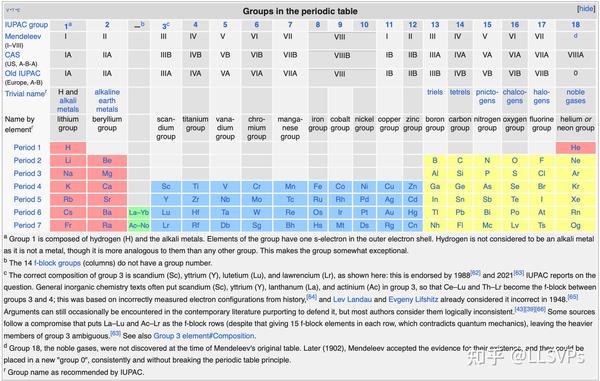600x381 pixels.
Task: Click the [hide] link in the table header
Action: point(586,9)
